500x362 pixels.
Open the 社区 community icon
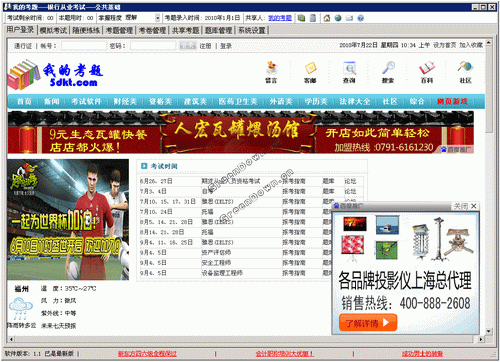(x=465, y=68)
